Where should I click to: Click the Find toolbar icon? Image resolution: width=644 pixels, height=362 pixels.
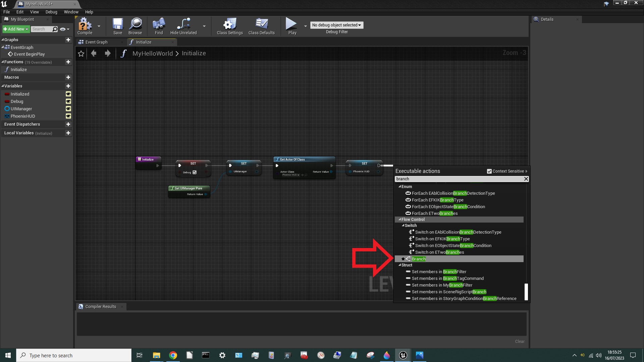(x=159, y=26)
